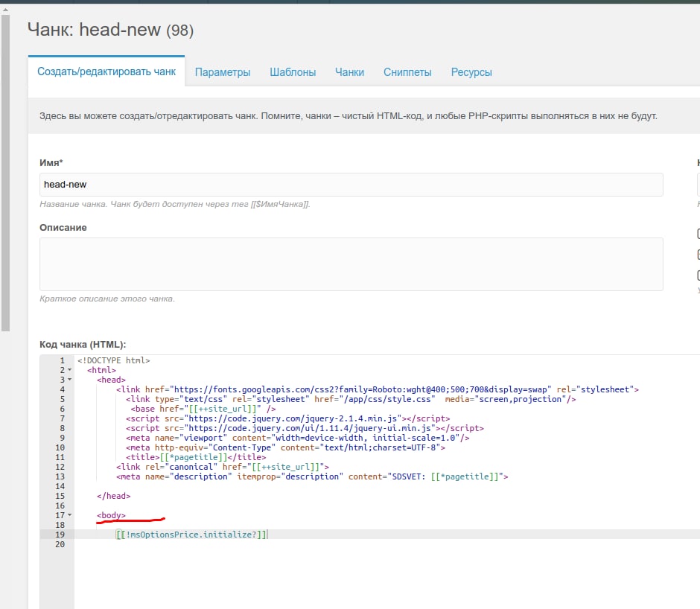This screenshot has height=609, width=700.
Task: Click the <!DOCTYPE html> code line
Action: tap(113, 360)
